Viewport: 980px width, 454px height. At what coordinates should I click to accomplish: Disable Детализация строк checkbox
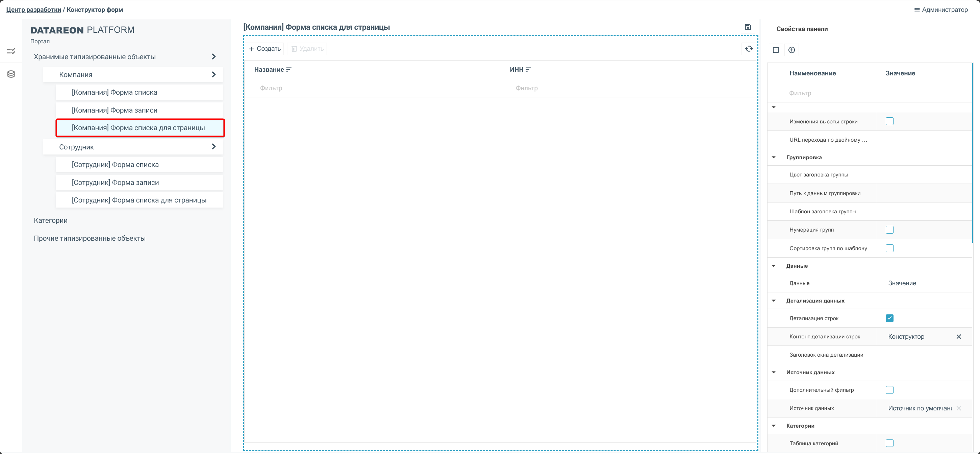point(889,318)
